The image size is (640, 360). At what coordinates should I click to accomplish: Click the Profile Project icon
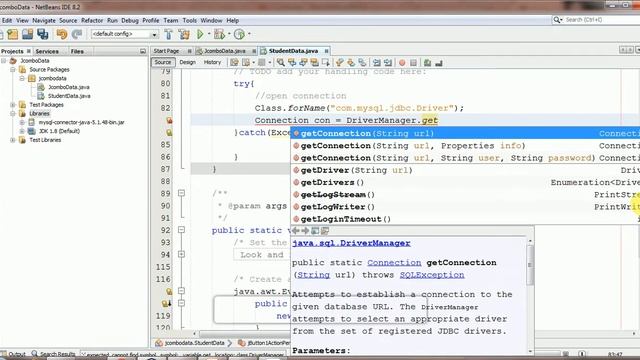coord(240,34)
